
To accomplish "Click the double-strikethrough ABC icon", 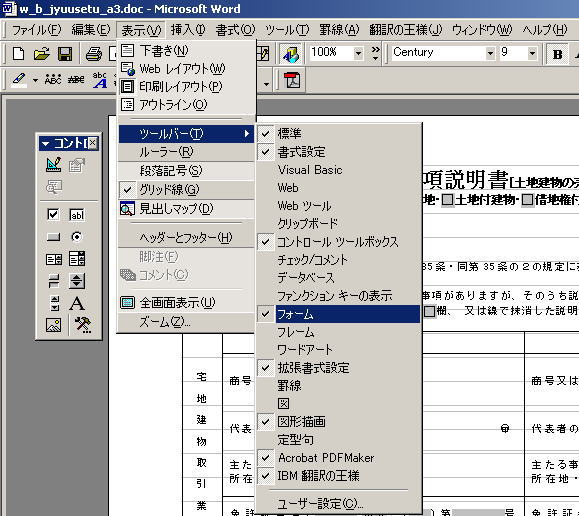I will click(76, 79).
